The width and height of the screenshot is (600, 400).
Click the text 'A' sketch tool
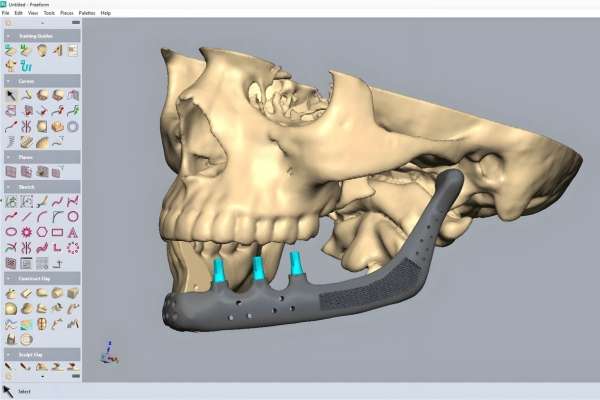click(74, 230)
